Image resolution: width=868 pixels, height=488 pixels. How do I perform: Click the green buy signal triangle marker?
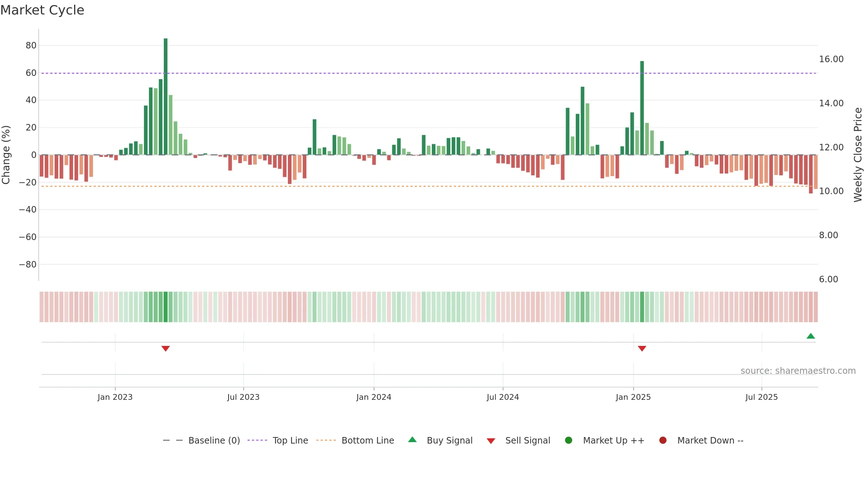[x=810, y=336]
